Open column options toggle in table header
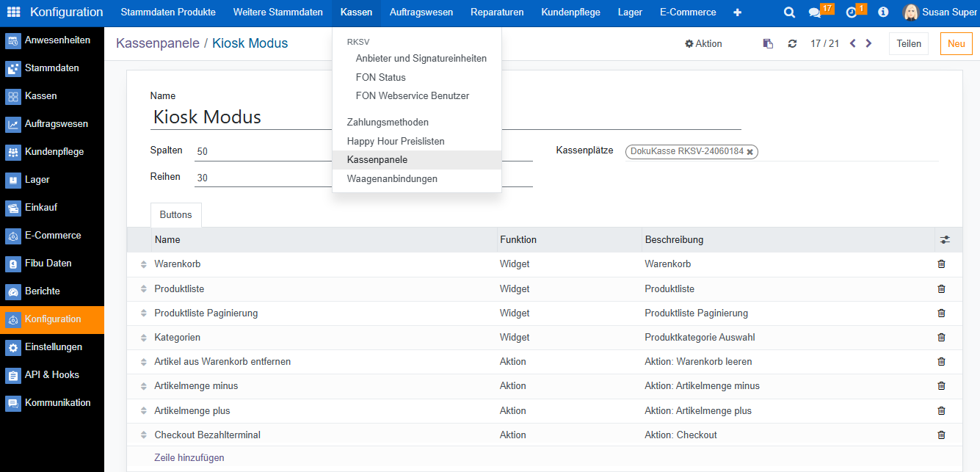The width and height of the screenshot is (980, 472). point(945,240)
